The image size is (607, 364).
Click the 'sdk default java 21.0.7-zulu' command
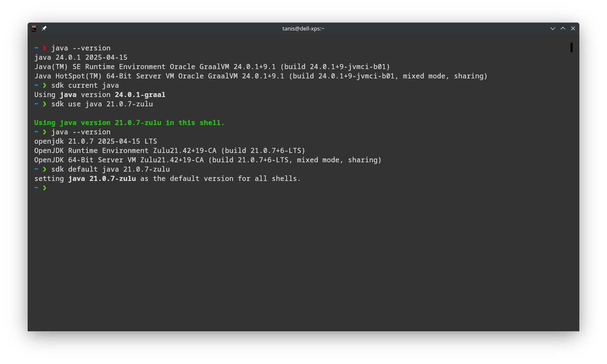pyautogui.click(x=111, y=169)
